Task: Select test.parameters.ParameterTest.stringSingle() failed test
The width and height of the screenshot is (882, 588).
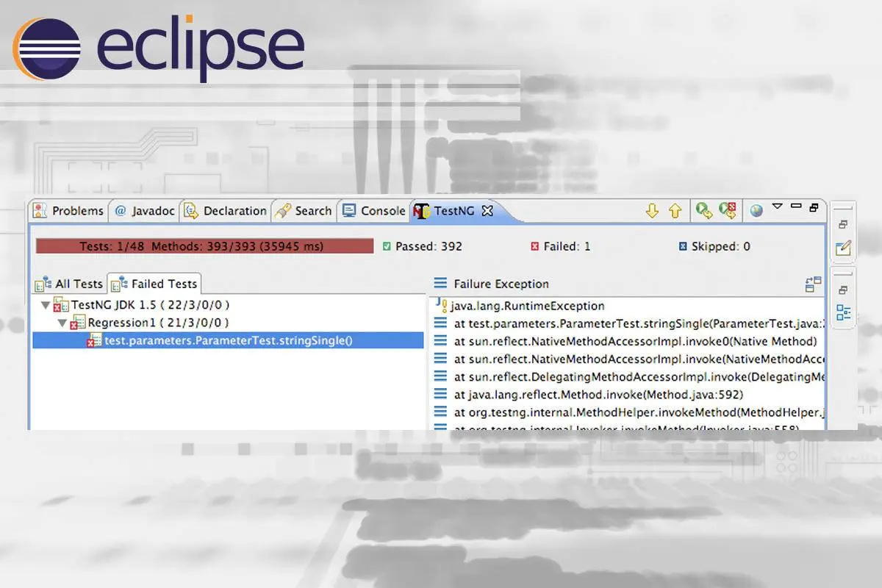Action: (228, 340)
